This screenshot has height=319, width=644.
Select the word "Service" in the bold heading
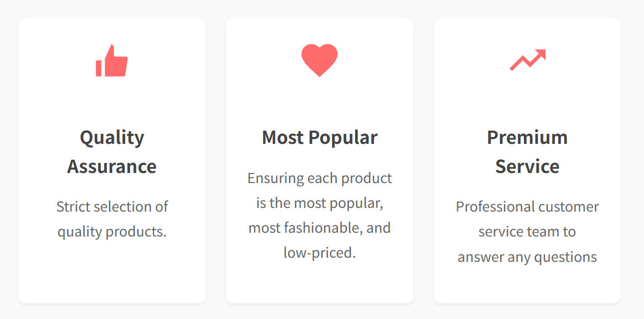[527, 167]
